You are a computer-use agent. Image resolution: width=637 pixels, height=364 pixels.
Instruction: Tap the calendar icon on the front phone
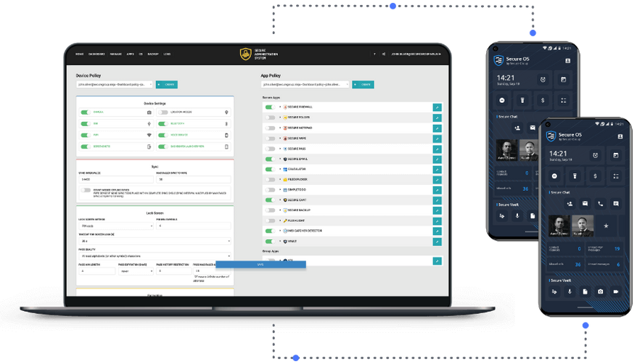coord(616,155)
